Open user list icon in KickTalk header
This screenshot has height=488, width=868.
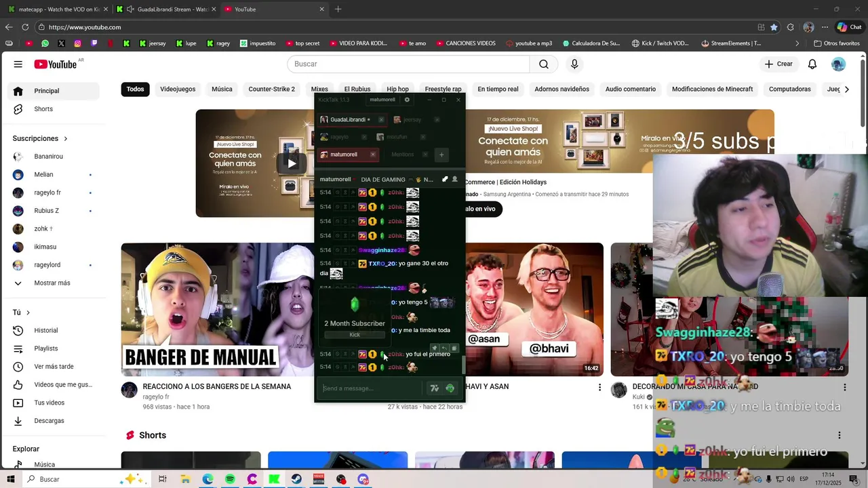point(454,179)
